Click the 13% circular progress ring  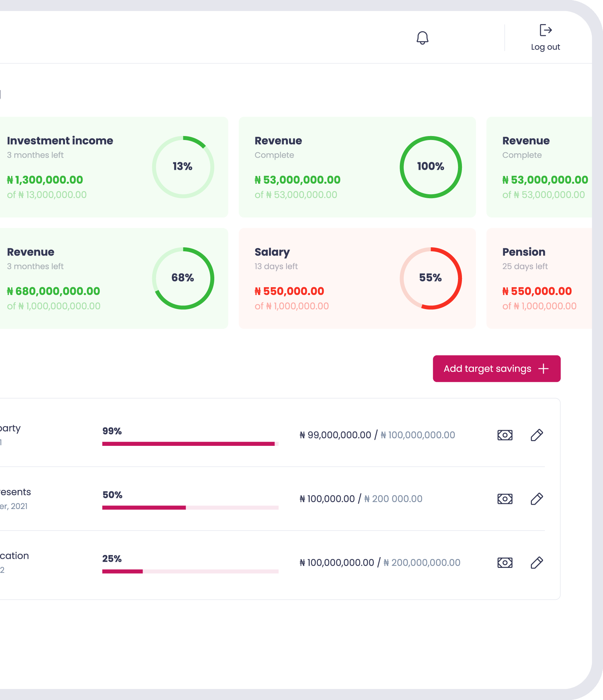click(183, 167)
